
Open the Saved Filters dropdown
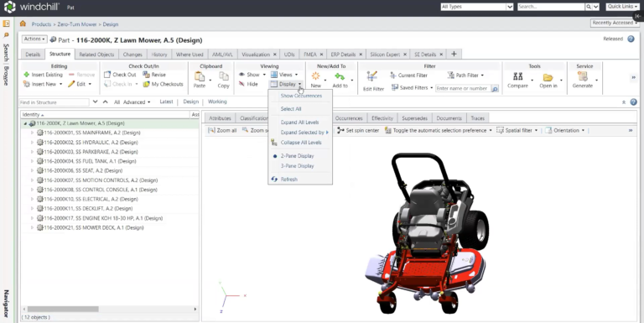click(412, 88)
